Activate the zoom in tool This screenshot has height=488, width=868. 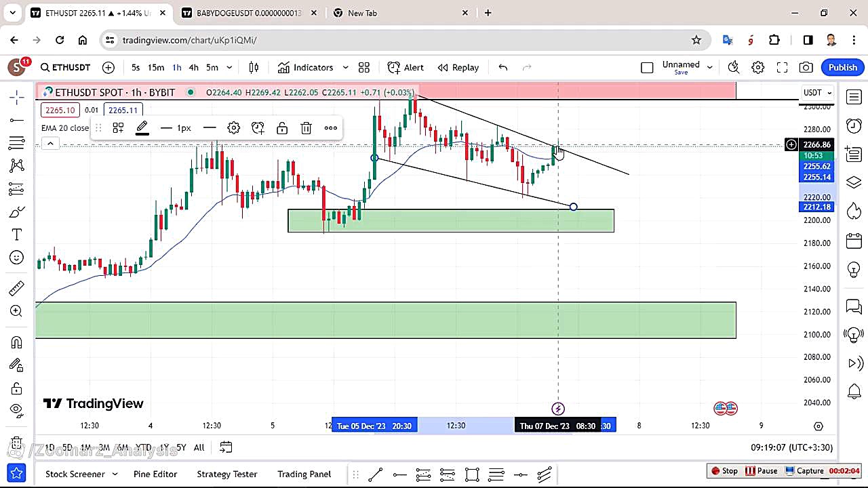click(17, 311)
